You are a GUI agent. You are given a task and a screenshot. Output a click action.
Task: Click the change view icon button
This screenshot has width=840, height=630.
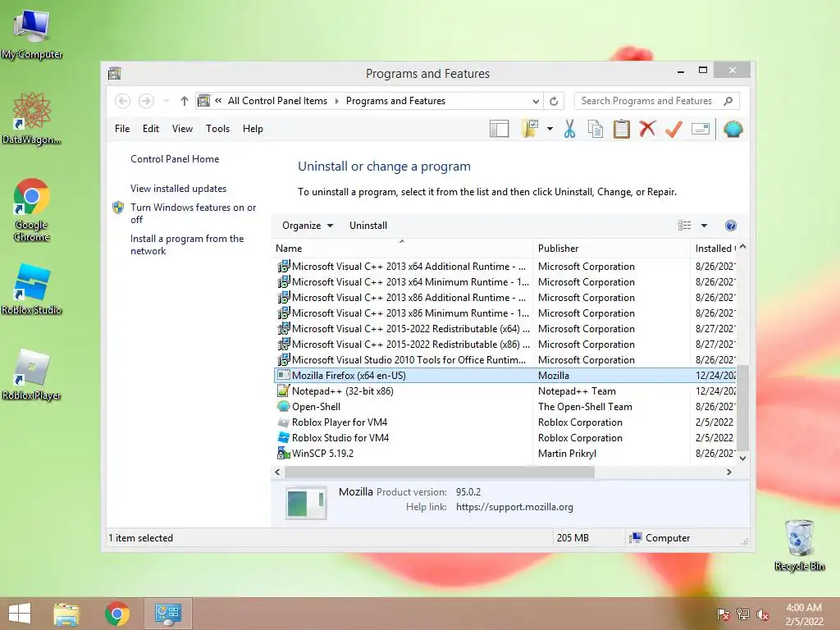pos(685,226)
